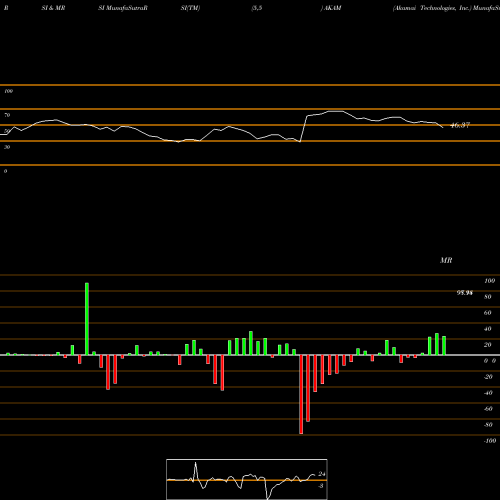Click the -100 label on the MR axis

click(490, 441)
